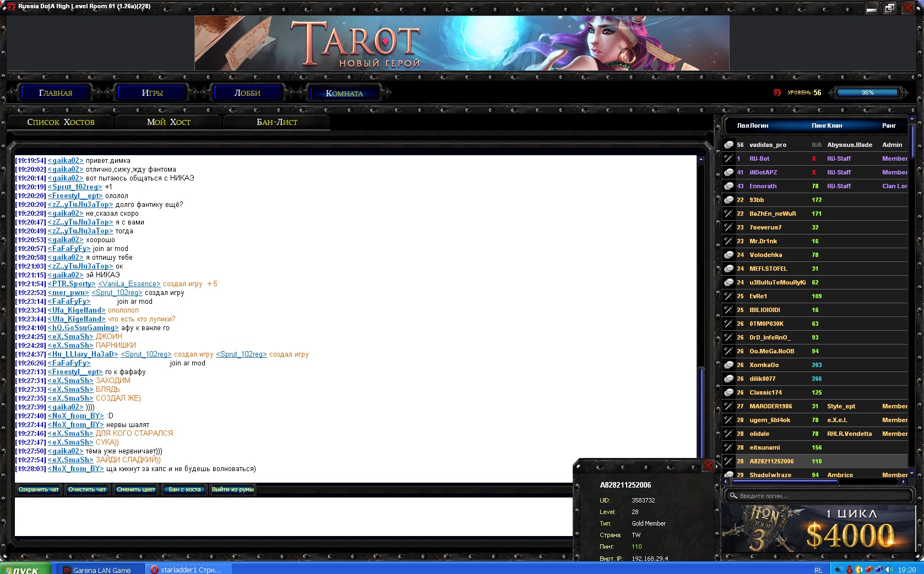Switch to the Игры tab
Screen dimensions: 924x574
pos(153,93)
